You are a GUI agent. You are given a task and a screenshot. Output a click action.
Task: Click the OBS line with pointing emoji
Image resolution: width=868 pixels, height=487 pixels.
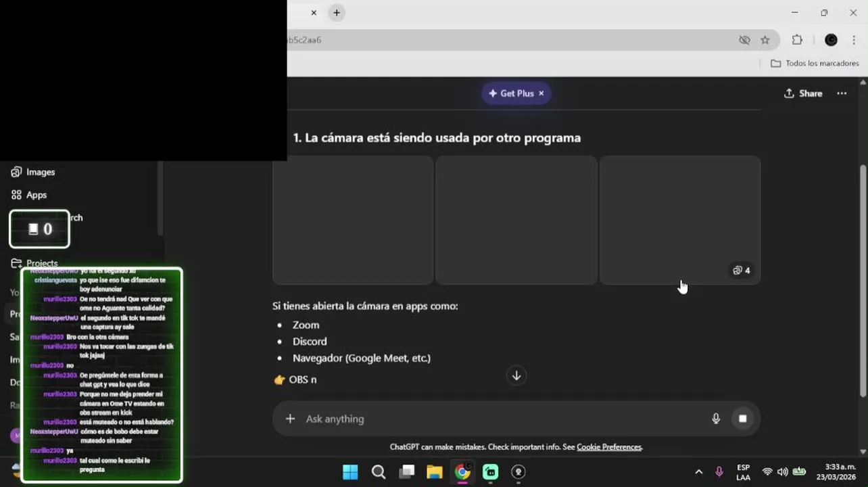(x=295, y=379)
